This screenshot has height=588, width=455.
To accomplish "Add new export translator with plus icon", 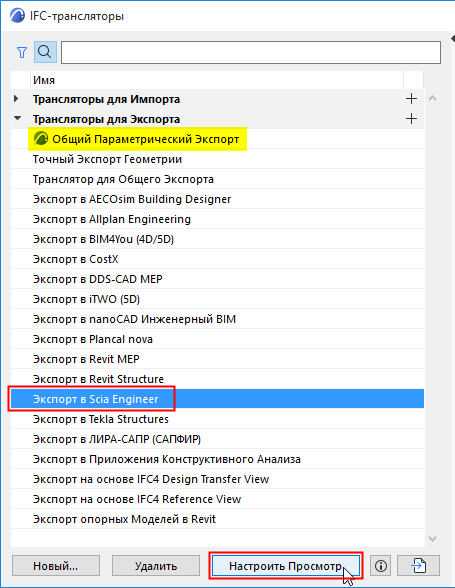I will (411, 119).
